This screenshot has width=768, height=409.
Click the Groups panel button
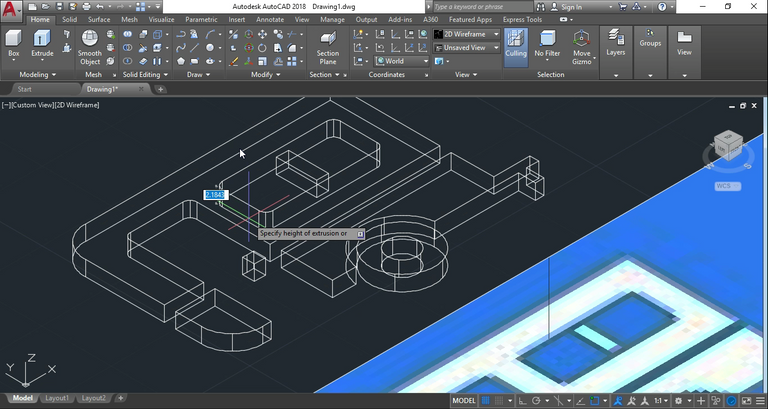tap(650, 38)
